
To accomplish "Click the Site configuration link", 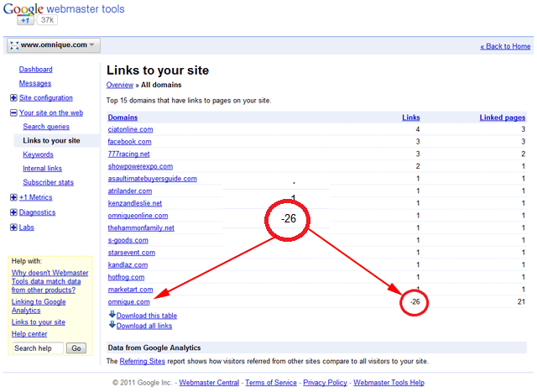I will pyautogui.click(x=46, y=98).
